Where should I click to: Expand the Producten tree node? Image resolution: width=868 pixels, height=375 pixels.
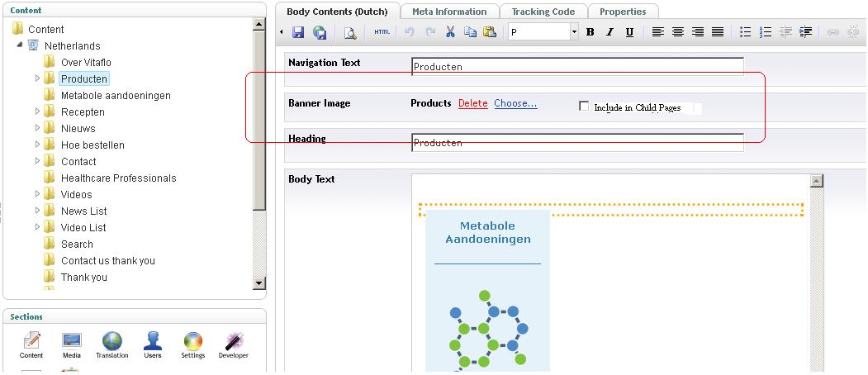click(x=38, y=78)
